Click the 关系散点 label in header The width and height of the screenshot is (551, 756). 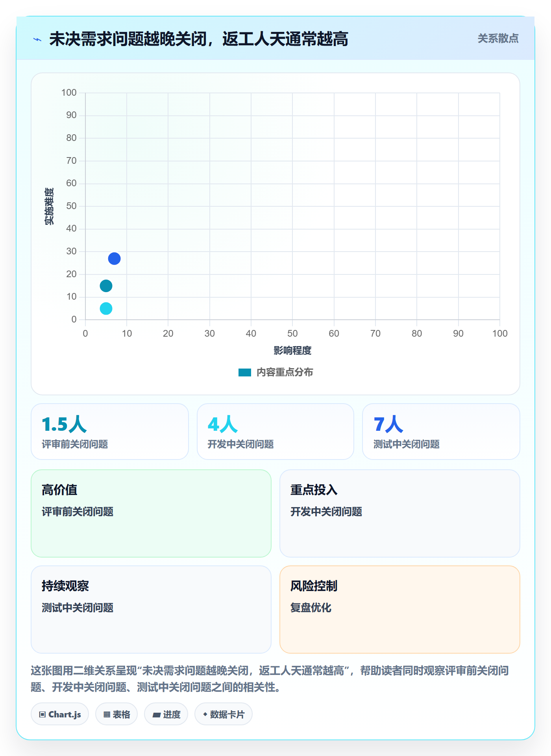tap(498, 38)
